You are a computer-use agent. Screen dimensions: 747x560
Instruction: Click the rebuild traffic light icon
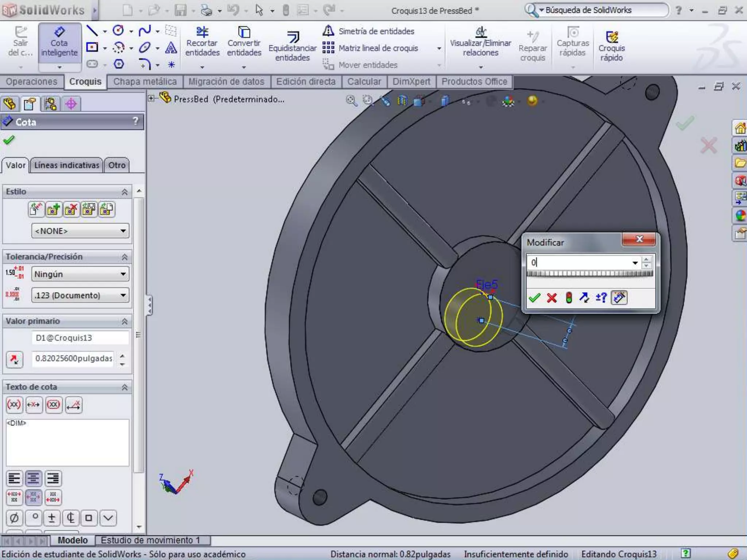(x=569, y=298)
